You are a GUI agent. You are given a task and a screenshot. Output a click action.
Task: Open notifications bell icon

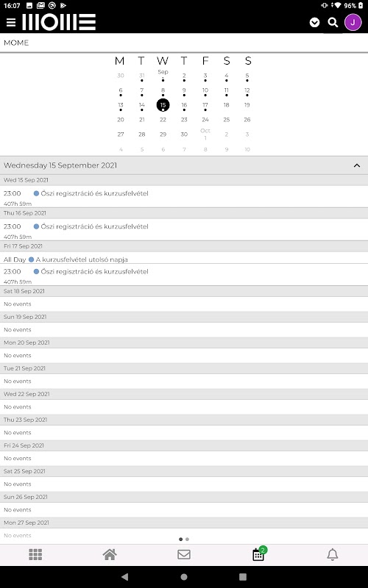click(x=333, y=554)
